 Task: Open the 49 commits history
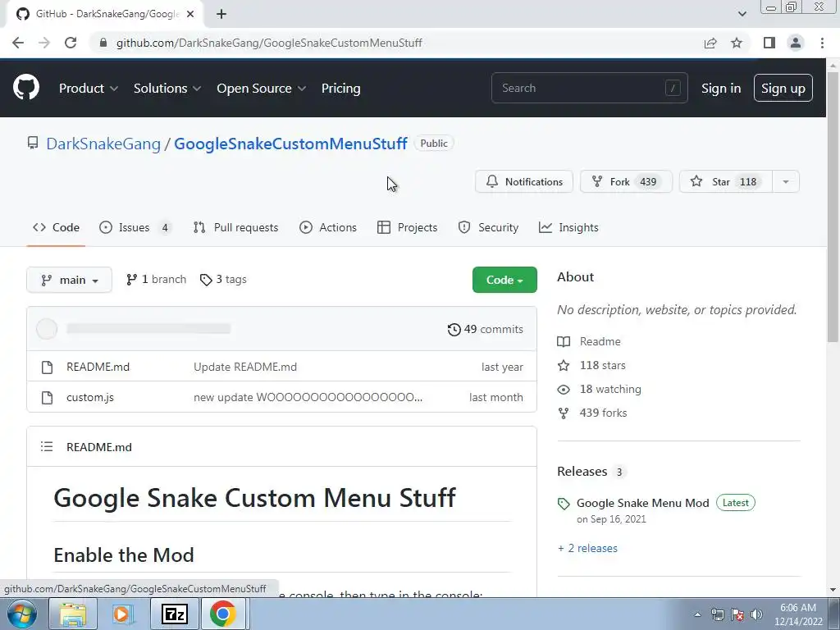[x=486, y=329]
